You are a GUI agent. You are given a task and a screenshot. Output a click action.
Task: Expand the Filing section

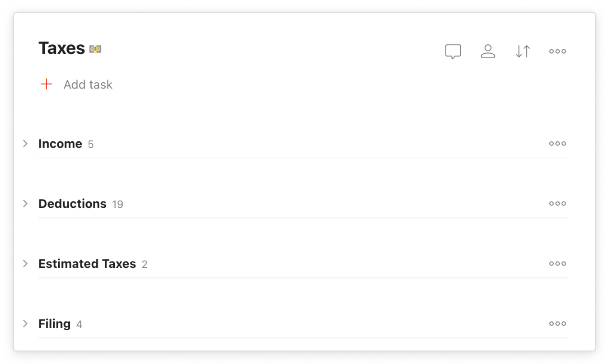click(26, 323)
